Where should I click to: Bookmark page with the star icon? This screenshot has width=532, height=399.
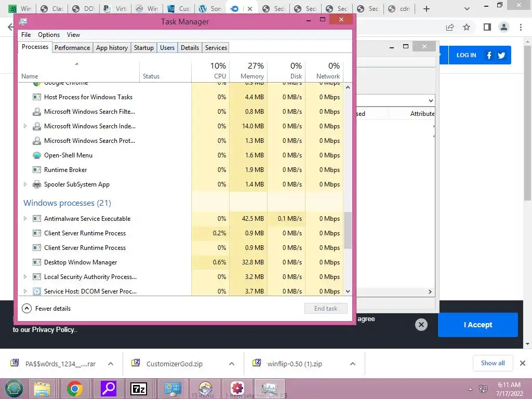click(x=467, y=27)
